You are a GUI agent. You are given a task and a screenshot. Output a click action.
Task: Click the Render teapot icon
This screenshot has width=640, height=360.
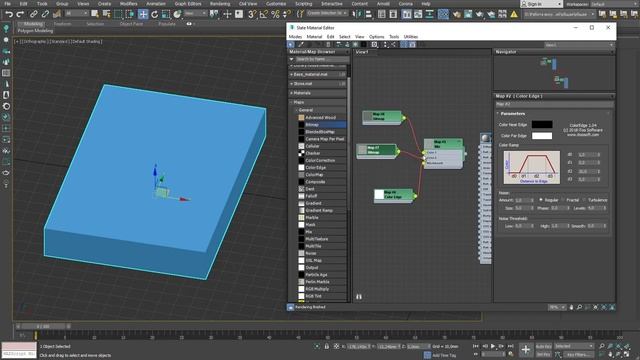click(480, 14)
